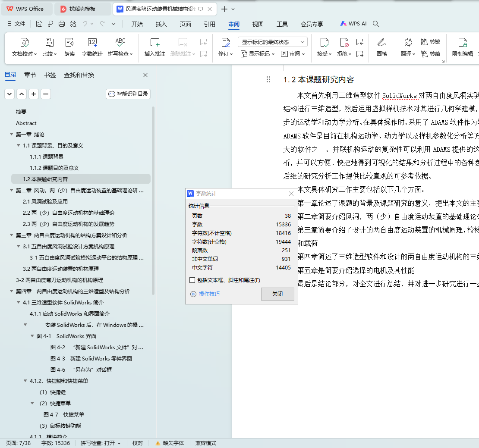Switch to 插入 ribbon tab
The width and height of the screenshot is (479, 448).
pos(161,24)
